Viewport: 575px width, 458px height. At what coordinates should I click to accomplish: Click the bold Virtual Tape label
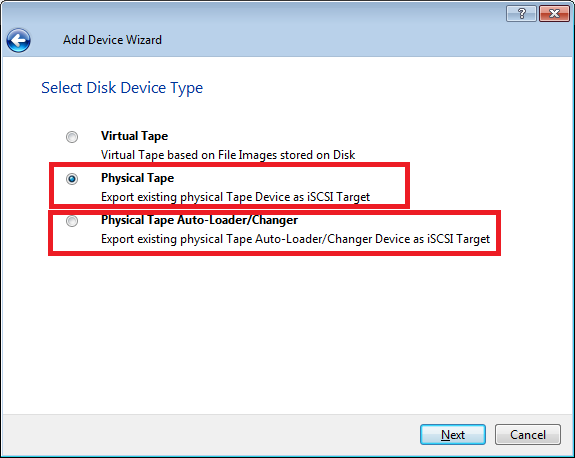[x=135, y=136]
